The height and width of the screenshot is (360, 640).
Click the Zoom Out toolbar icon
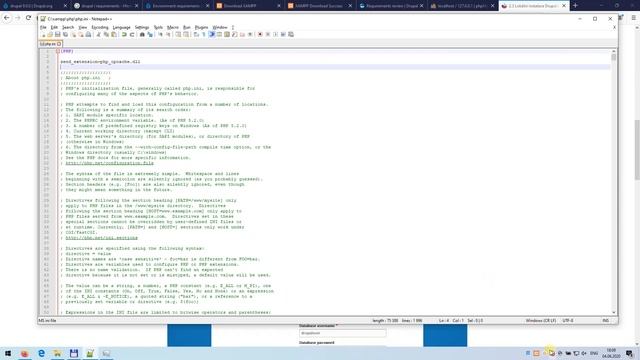(168, 35)
